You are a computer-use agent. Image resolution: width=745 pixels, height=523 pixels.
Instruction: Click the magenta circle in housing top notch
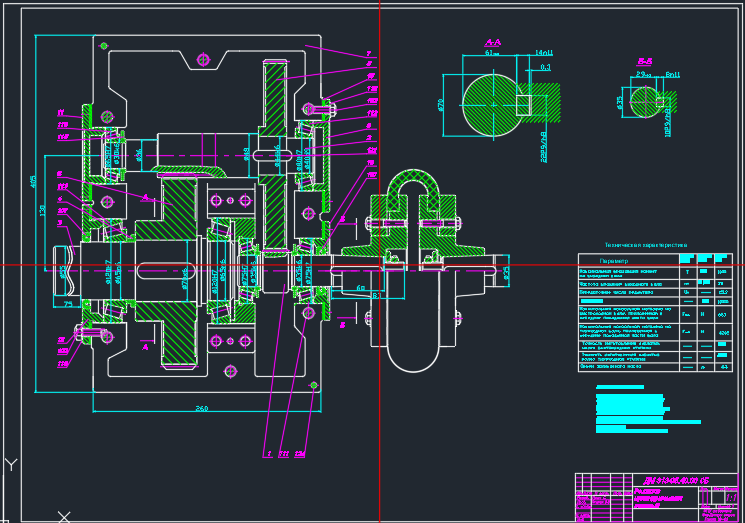203,60
